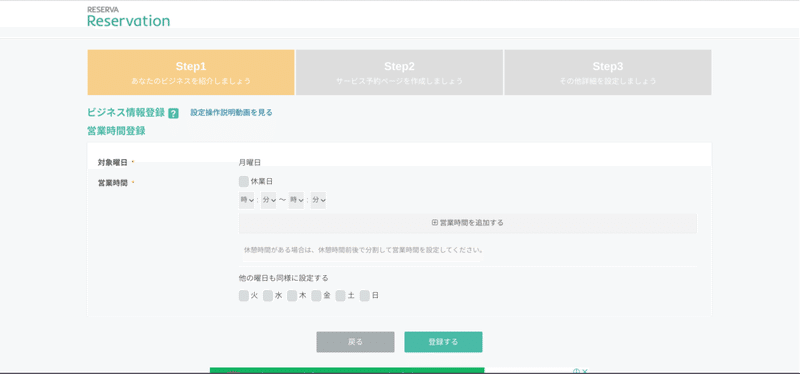Open the closing minute 分 dropdown

318,201
